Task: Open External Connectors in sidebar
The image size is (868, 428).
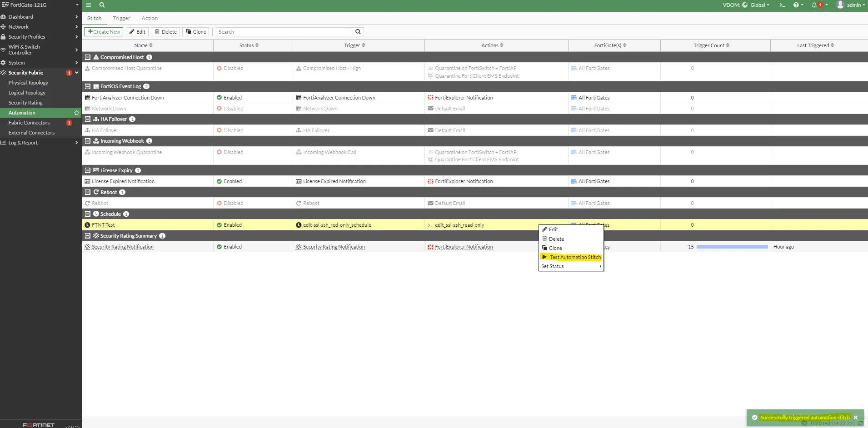Action: point(31,133)
